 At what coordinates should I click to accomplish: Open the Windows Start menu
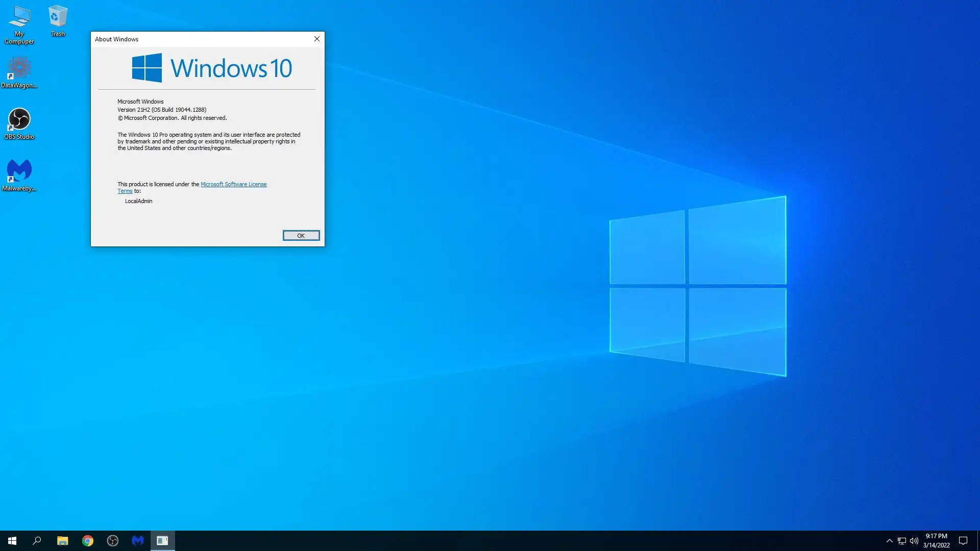coord(12,541)
